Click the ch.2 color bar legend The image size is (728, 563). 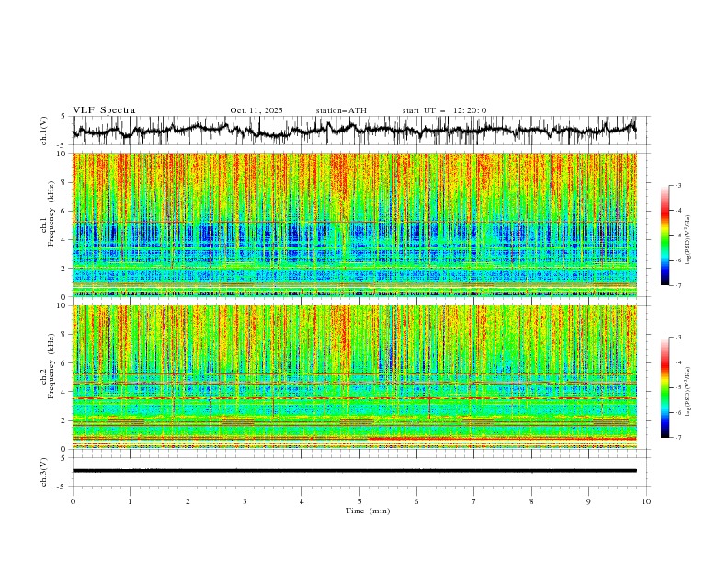click(665, 387)
